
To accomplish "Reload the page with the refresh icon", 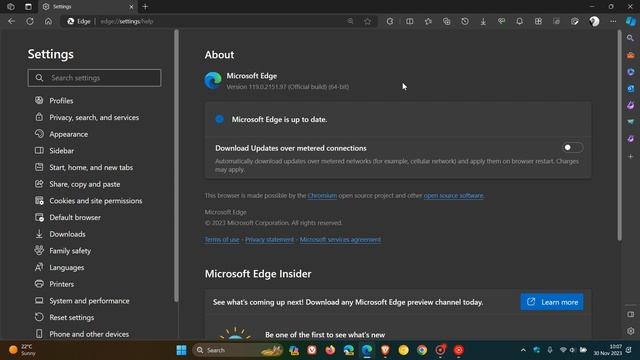I will pos(30,21).
